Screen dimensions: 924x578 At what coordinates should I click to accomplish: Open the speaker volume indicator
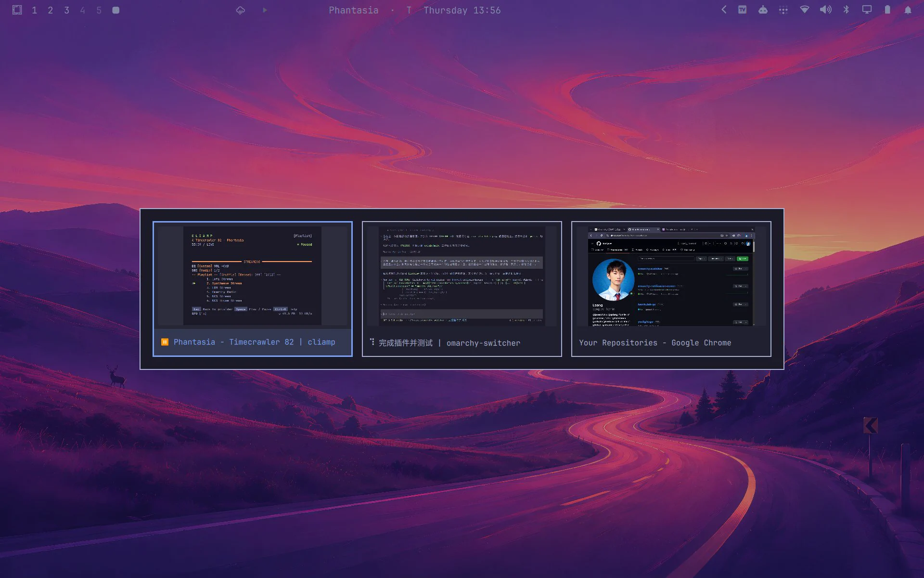[x=826, y=10]
